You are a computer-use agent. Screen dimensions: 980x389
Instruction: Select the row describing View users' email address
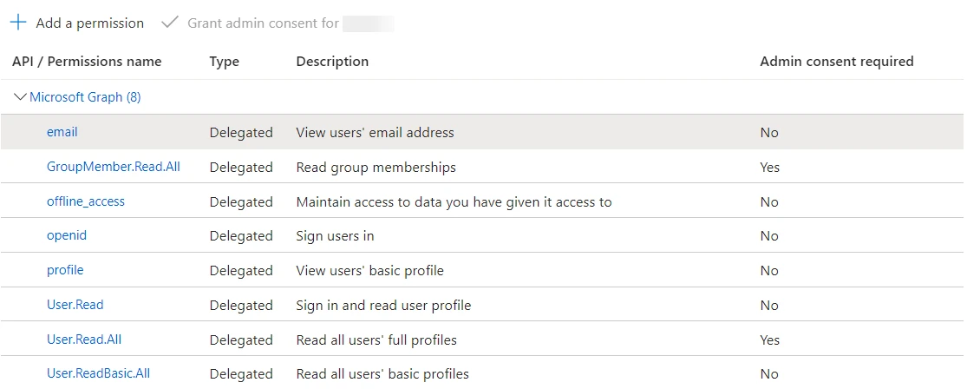pyautogui.click(x=482, y=132)
